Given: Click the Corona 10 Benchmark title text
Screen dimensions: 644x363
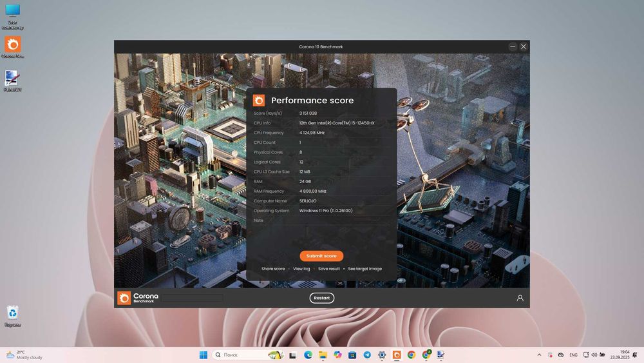Looking at the screenshot, I should (321, 47).
